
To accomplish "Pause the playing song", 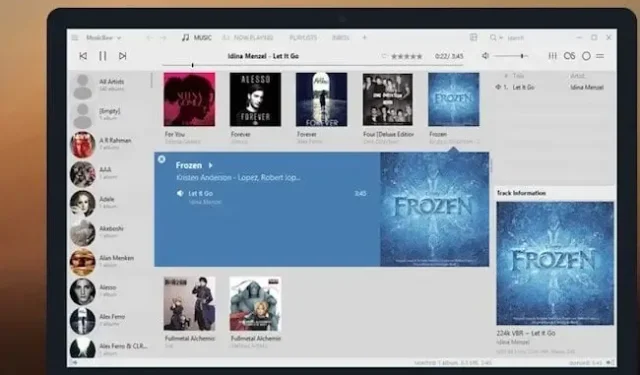I will [x=102, y=56].
